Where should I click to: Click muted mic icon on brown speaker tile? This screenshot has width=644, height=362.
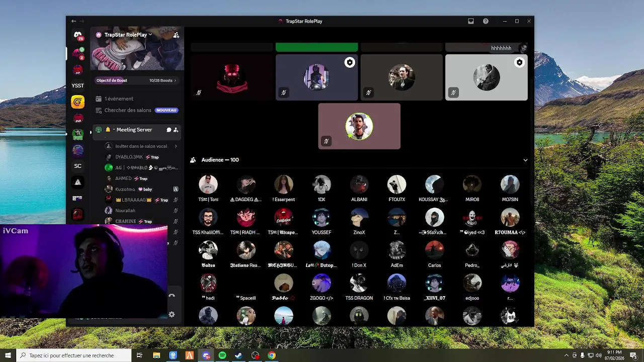tap(368, 93)
